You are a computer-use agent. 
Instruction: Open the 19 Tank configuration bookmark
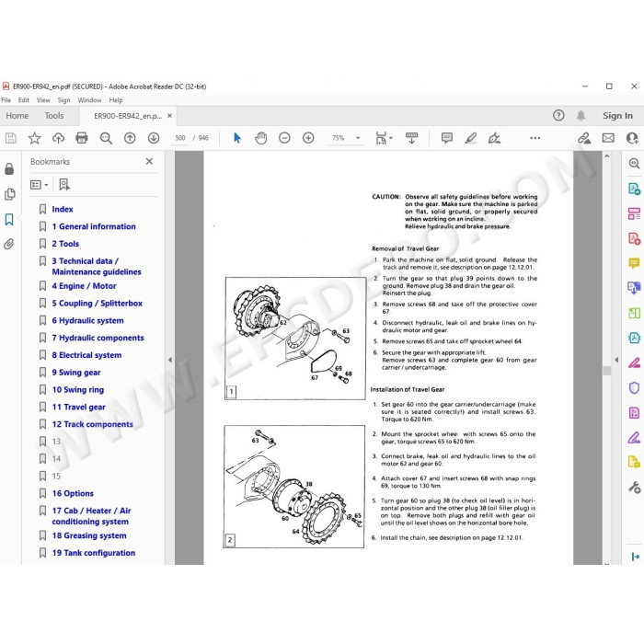(x=93, y=553)
